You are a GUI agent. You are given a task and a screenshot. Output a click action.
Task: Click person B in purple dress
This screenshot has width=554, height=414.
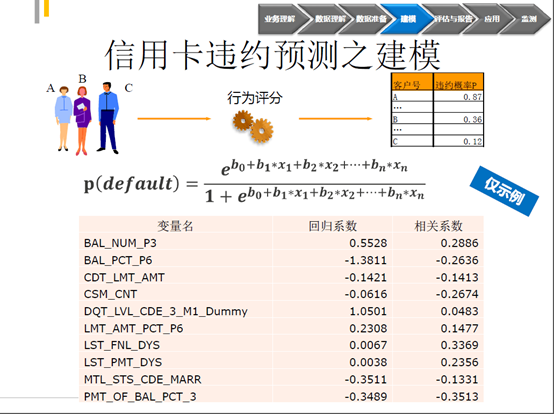82,121
